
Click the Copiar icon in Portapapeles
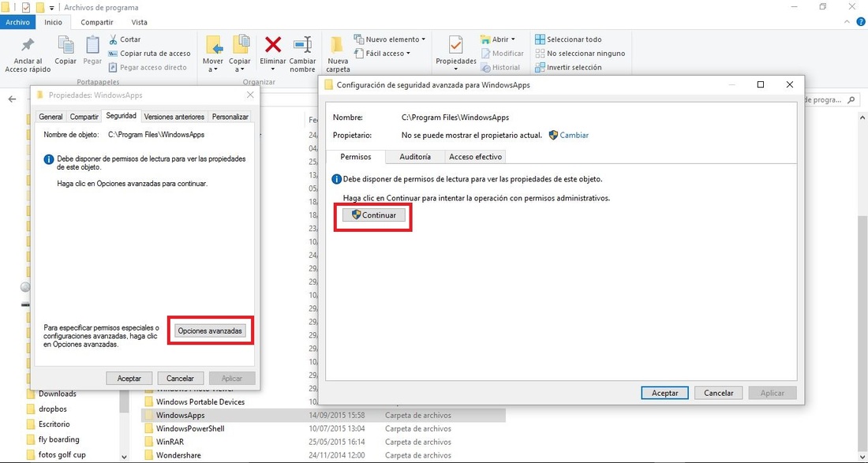[x=65, y=46]
